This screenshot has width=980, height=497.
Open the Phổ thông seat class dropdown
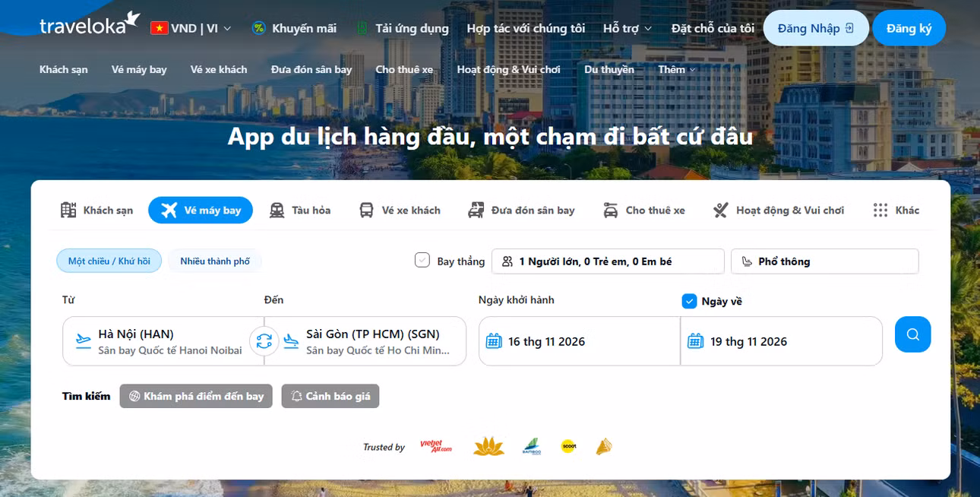point(824,261)
